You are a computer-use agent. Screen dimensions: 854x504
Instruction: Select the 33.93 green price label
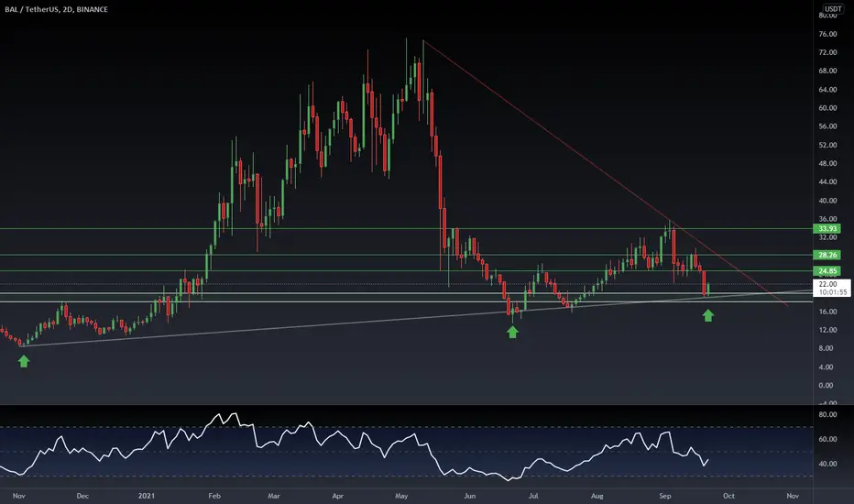coord(827,229)
